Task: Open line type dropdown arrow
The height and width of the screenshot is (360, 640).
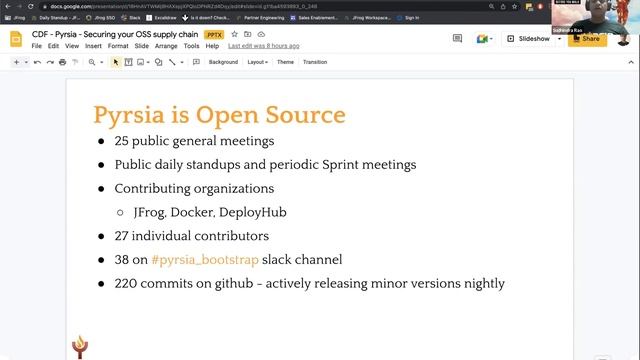Action: pos(182,62)
